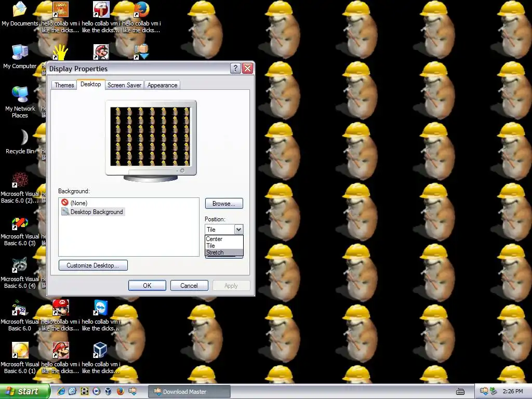532x399 pixels.
Task: Select the My Network Places desktop icon
Action: (20, 95)
